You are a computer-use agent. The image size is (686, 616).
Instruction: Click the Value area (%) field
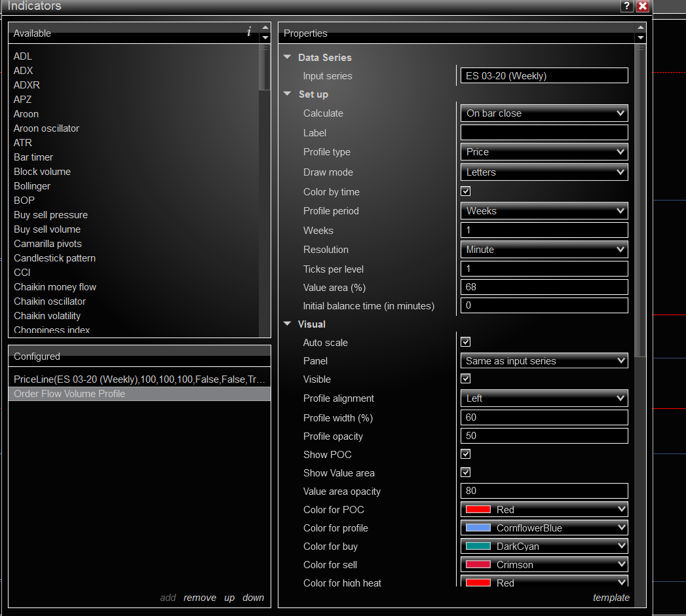(544, 287)
